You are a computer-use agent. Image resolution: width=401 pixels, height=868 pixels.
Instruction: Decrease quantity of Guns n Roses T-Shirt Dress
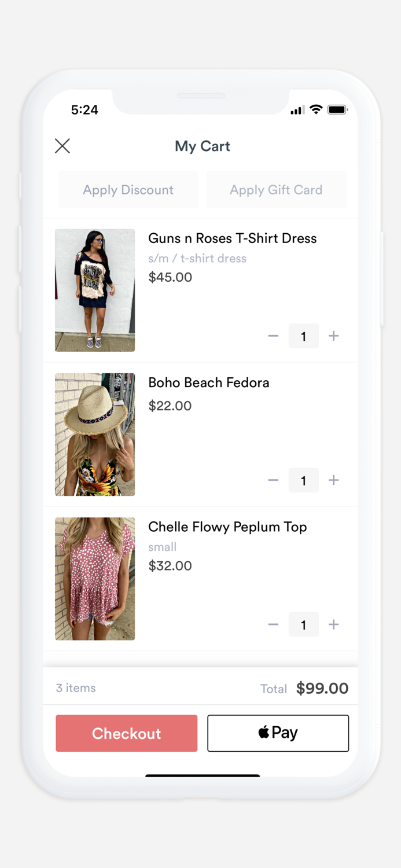click(x=273, y=336)
